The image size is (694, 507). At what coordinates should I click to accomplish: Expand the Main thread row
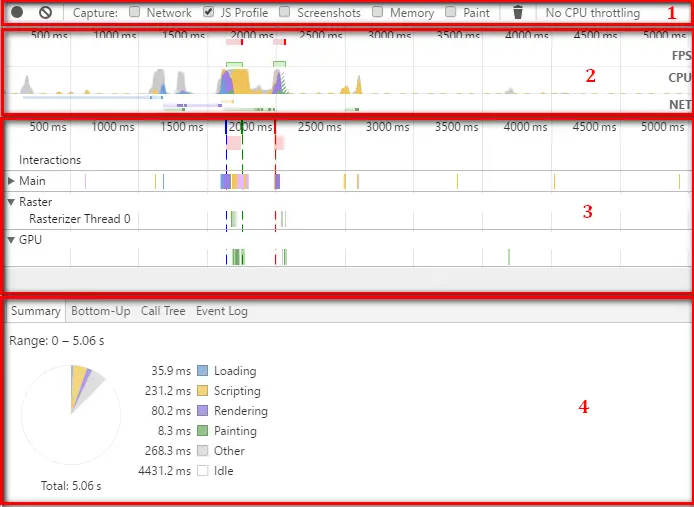tap(11, 181)
